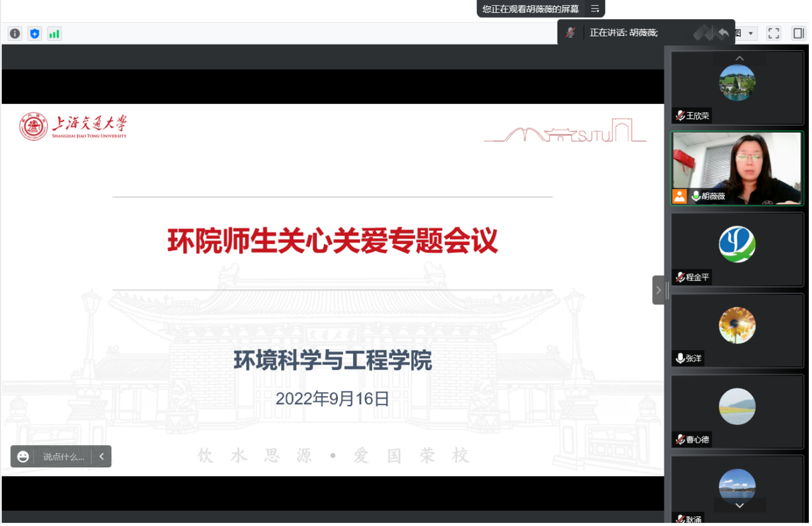Collapse the chat bar with the left arrow
This screenshot has height=526, width=812.
pos(101,457)
